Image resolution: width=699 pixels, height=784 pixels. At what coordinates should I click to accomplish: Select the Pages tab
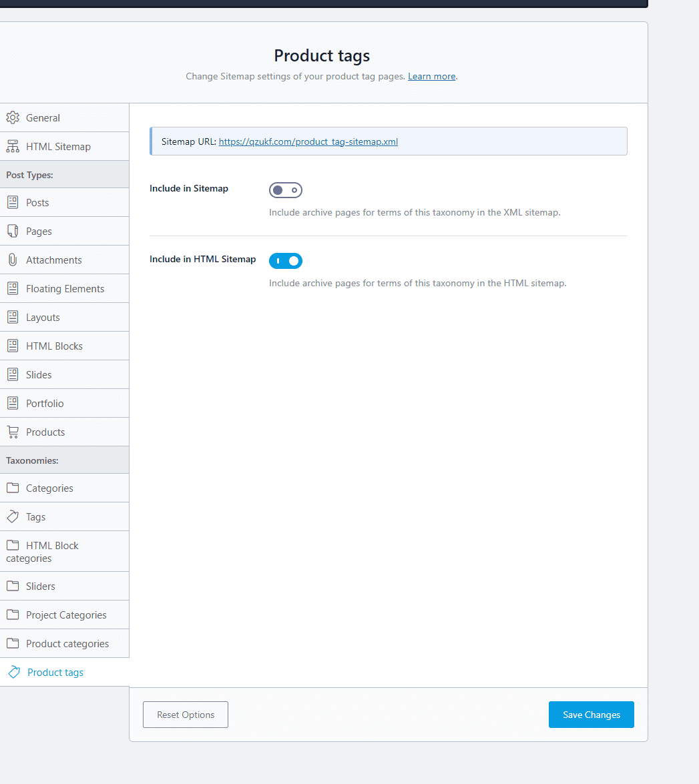65,231
